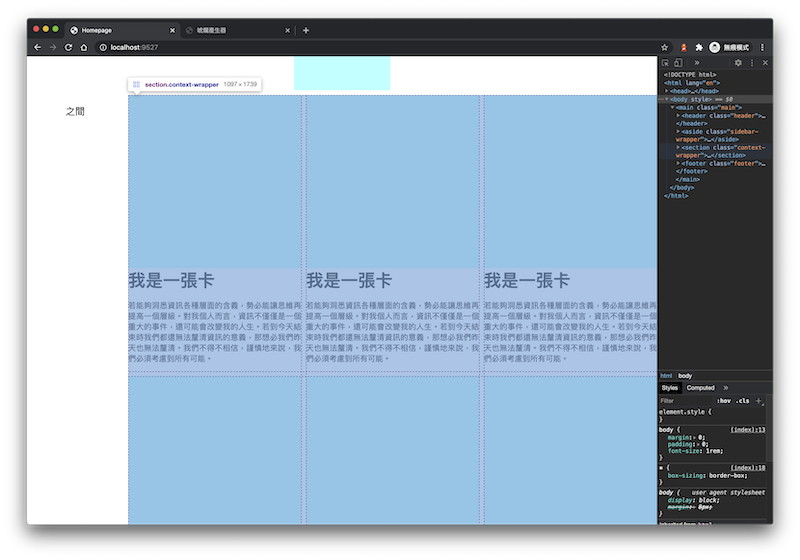Toggle the :hov element state panel
Image resolution: width=800 pixels, height=560 pixels.
click(x=723, y=401)
